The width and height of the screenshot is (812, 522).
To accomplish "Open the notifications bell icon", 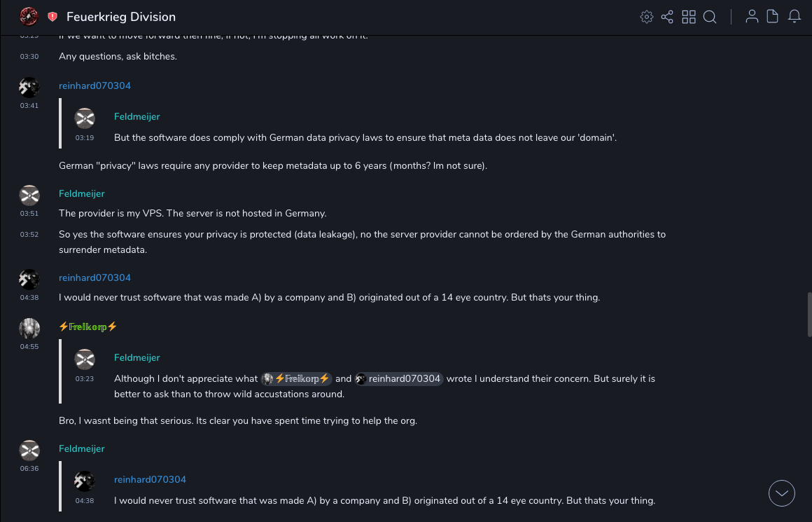I will point(794,17).
